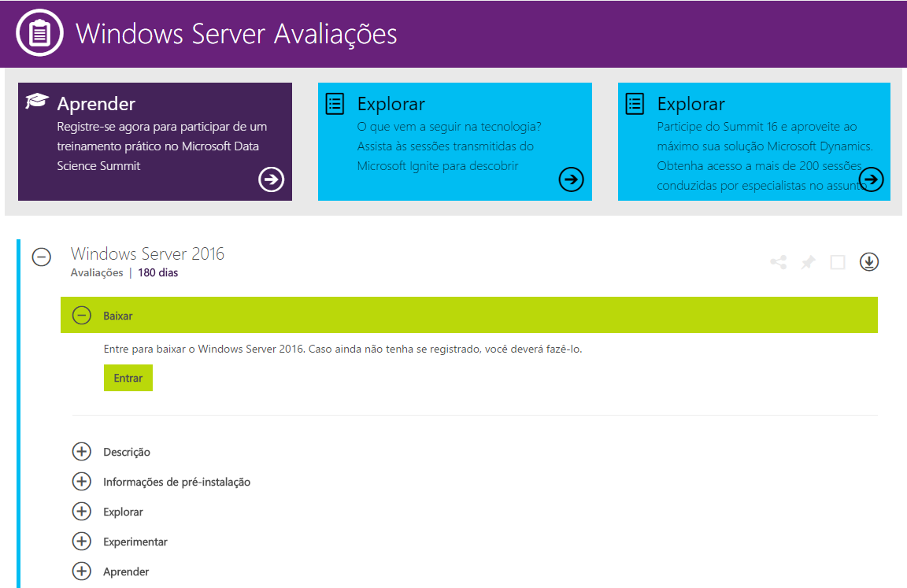Expand Informações de pré-instalação
Screen dimensions: 907x588
tap(82, 481)
